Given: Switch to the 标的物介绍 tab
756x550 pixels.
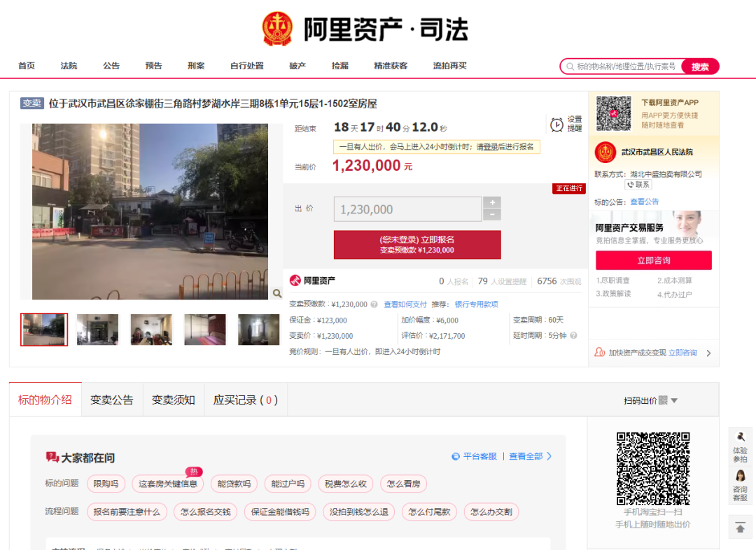Looking at the screenshot, I should (45, 400).
